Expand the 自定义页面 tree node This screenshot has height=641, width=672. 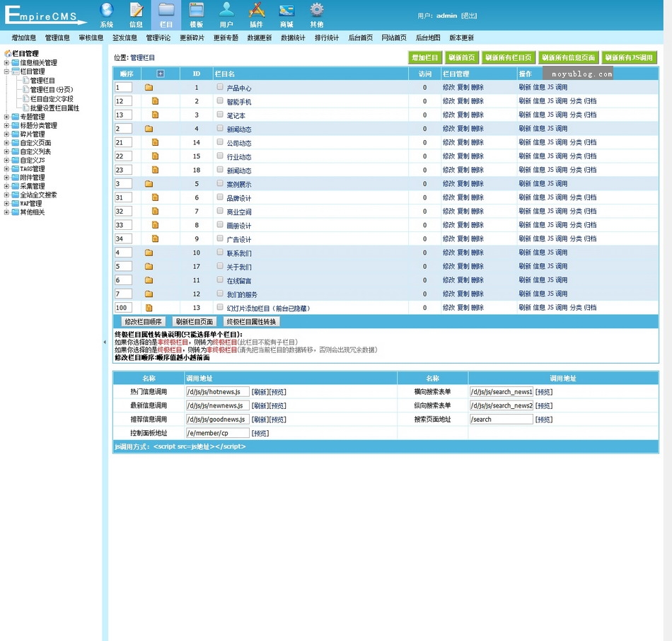(x=6, y=143)
